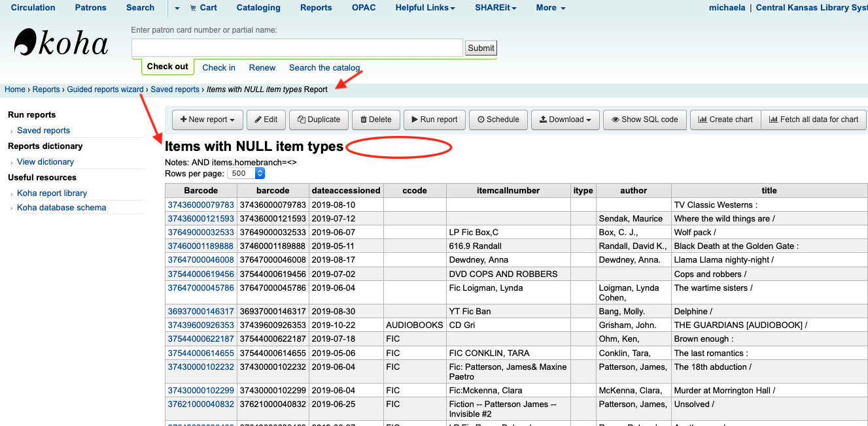The height and width of the screenshot is (426, 868).
Task: Expand the New report dropdown
Action: coord(207,120)
